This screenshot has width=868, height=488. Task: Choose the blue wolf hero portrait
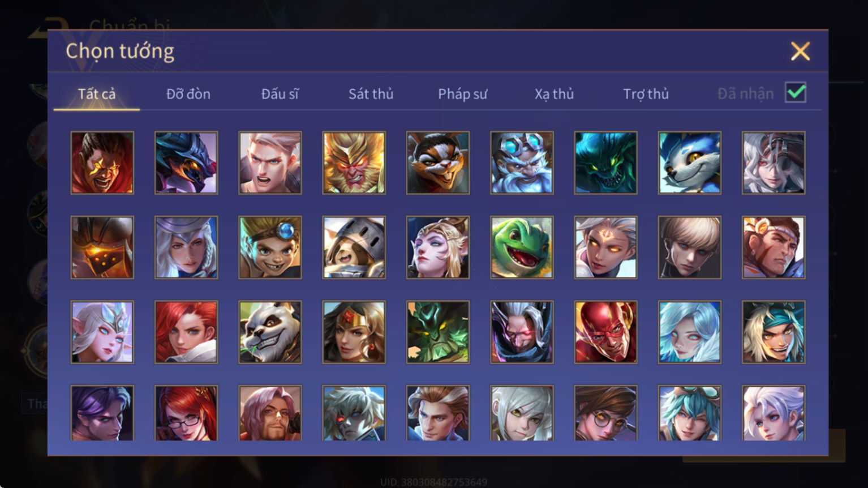[x=689, y=162]
